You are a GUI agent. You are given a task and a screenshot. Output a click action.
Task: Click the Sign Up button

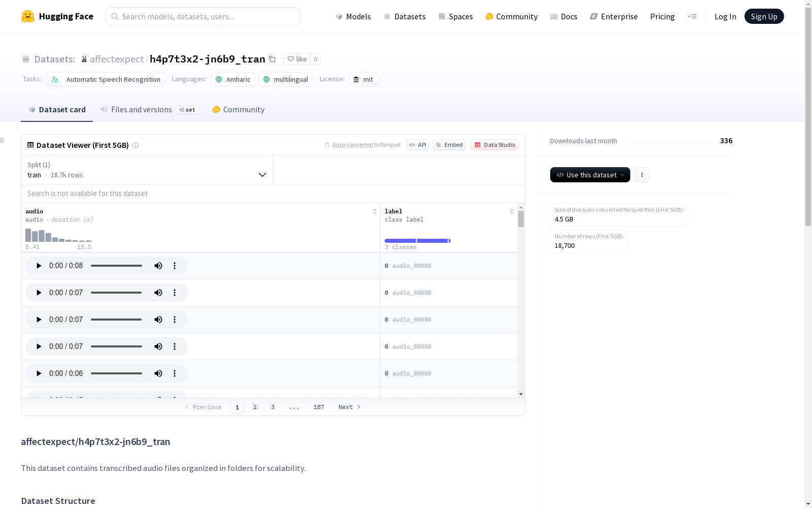tap(764, 16)
